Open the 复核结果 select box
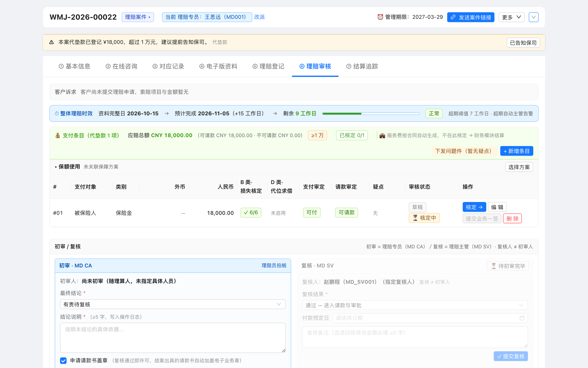 click(415, 305)
